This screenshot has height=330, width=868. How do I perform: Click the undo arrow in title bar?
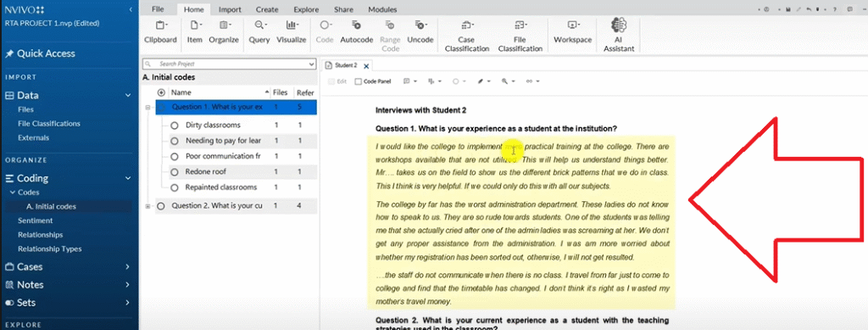[810, 10]
